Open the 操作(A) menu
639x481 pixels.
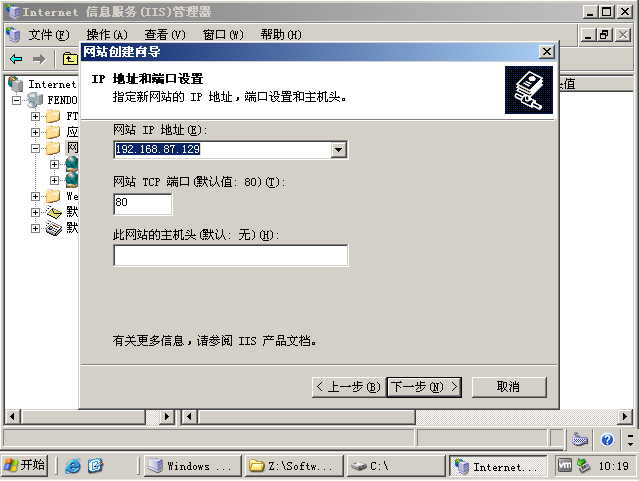coord(107,35)
